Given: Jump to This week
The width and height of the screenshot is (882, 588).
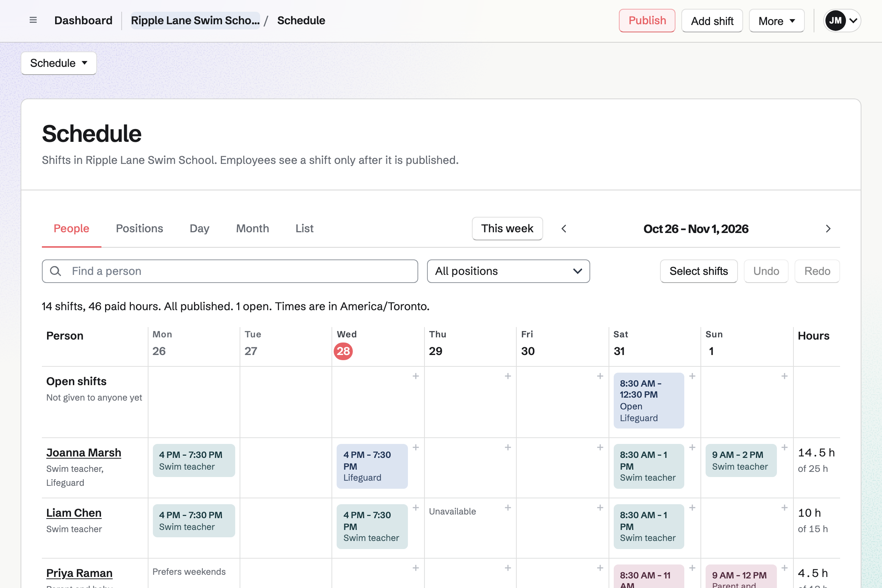Looking at the screenshot, I should [507, 228].
